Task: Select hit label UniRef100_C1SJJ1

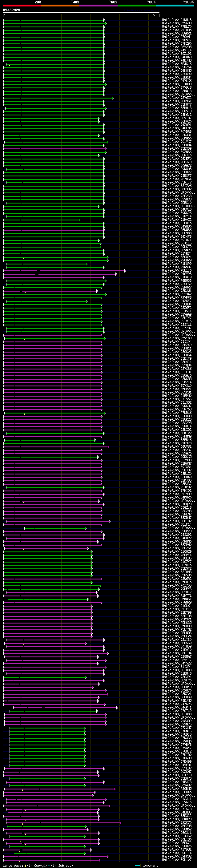Action: tap(177, 799)
